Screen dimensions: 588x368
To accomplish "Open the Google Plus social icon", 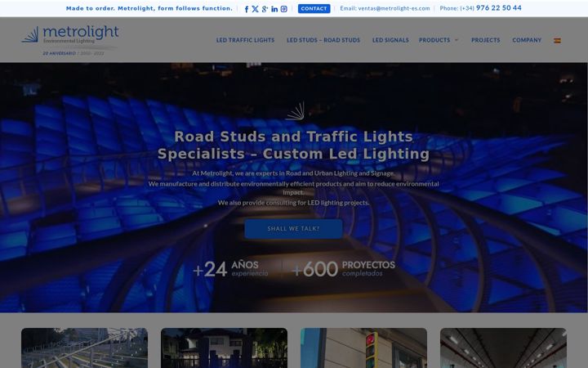I will tap(265, 9).
